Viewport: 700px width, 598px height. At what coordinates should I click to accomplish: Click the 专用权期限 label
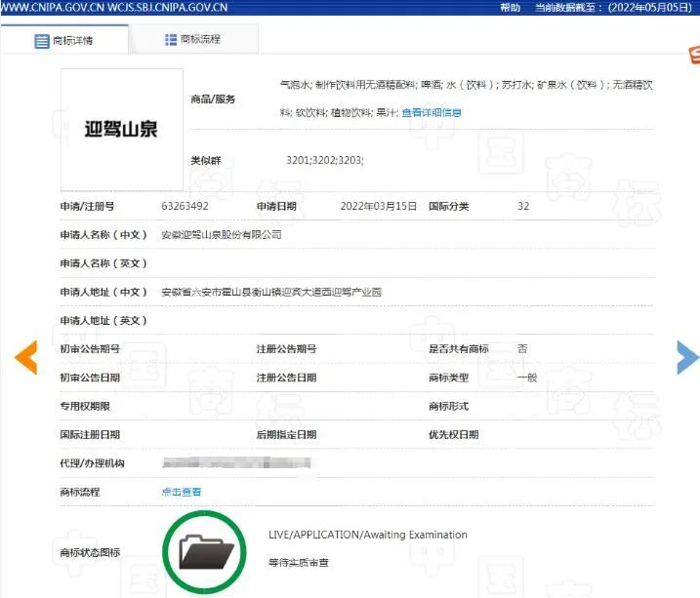pos(85,406)
